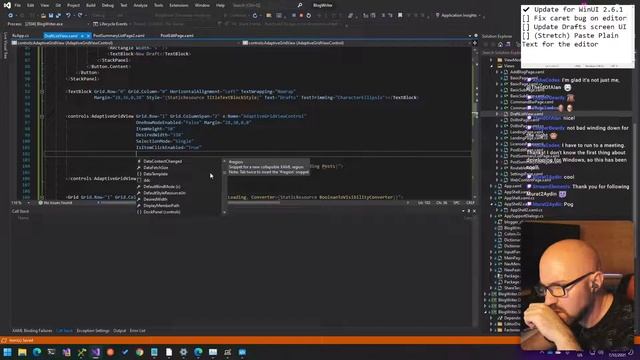Close the DraftListView.xaml tab
This screenshot has height=360, width=640.
click(x=89, y=36)
